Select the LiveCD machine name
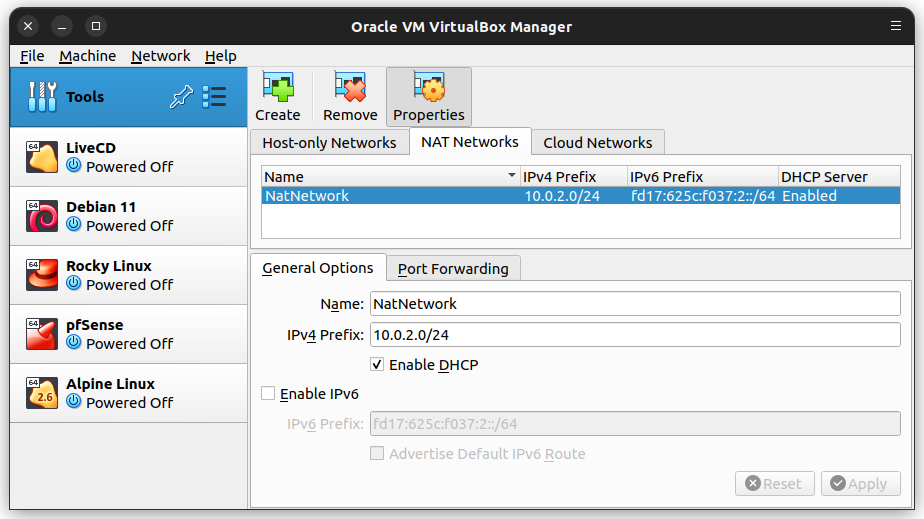The width and height of the screenshot is (924, 519). [x=91, y=148]
